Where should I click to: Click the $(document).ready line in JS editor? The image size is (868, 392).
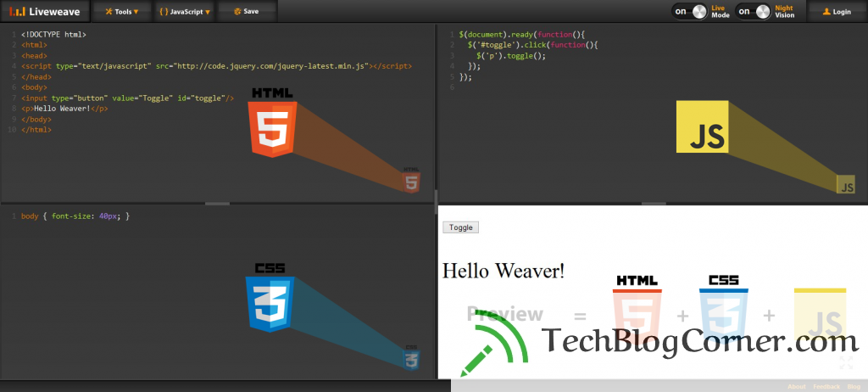[522, 35]
